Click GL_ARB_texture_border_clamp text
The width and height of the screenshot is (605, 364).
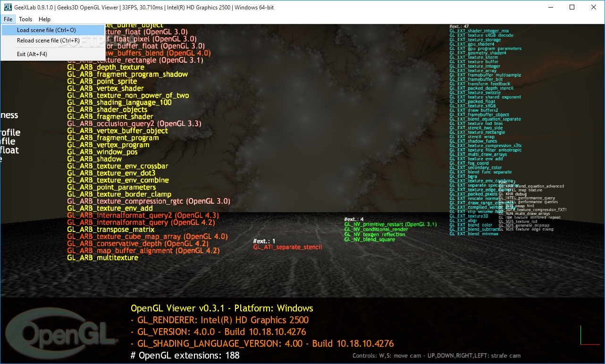119,194
